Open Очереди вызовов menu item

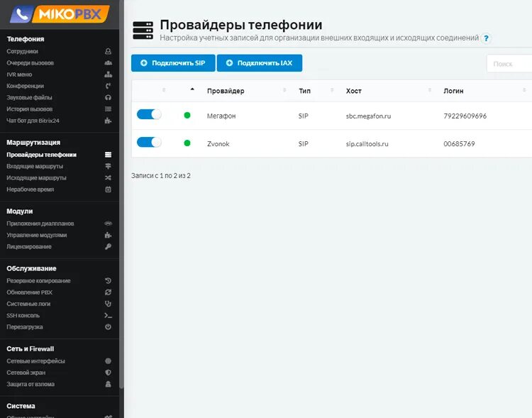click(x=31, y=63)
